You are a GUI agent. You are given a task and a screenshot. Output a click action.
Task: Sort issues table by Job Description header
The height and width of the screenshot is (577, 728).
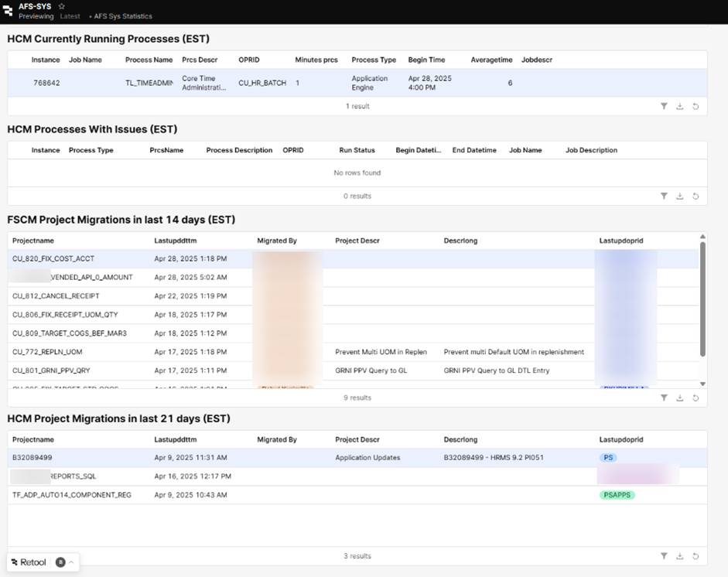592,150
